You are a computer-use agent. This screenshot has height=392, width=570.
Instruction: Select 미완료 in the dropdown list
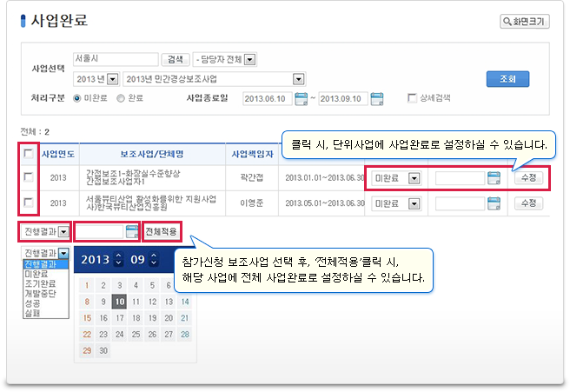pos(46,274)
